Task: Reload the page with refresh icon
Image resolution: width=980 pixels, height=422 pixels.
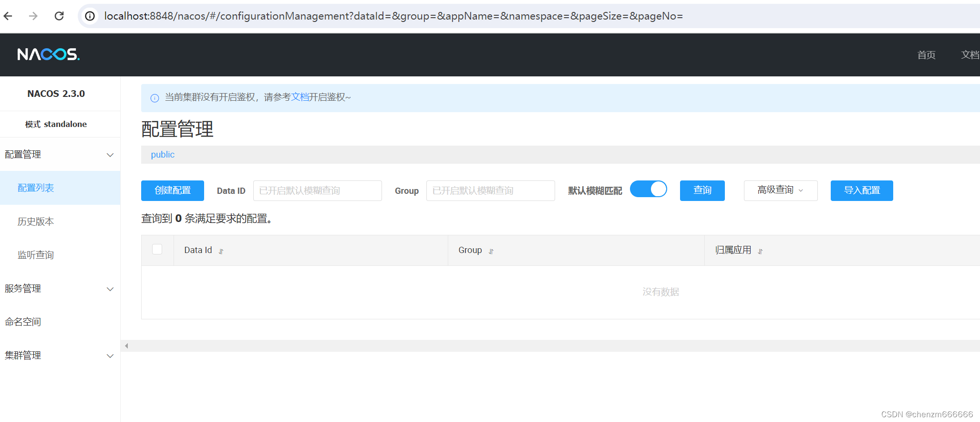Action: point(59,16)
